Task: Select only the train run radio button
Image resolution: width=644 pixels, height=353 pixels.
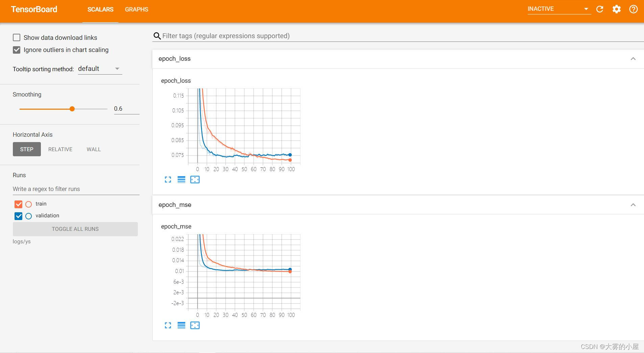Action: (29, 204)
